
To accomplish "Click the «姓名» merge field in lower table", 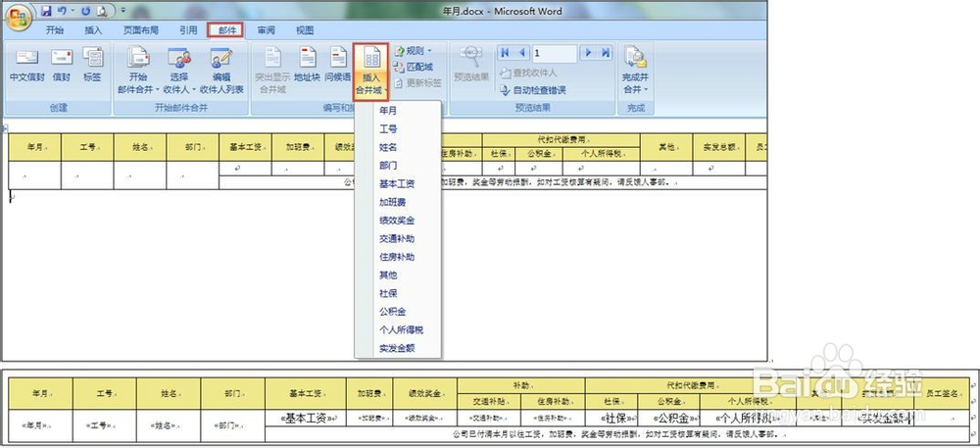I will coord(165,424).
